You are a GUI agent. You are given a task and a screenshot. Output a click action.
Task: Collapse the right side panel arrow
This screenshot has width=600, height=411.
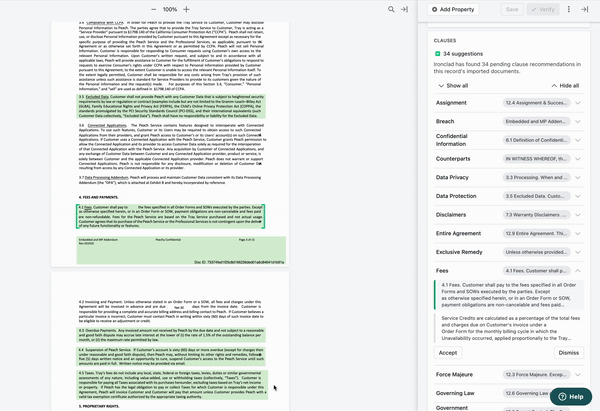click(584, 9)
